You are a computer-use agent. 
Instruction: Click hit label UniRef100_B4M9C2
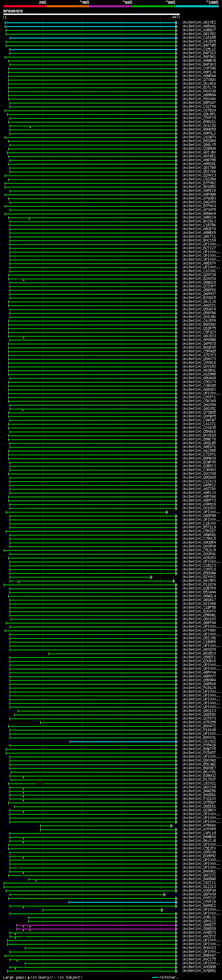(199, 906)
